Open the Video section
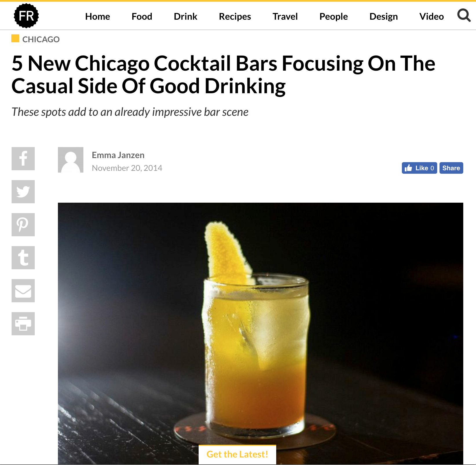Image resolution: width=476 pixels, height=465 pixels. [431, 17]
